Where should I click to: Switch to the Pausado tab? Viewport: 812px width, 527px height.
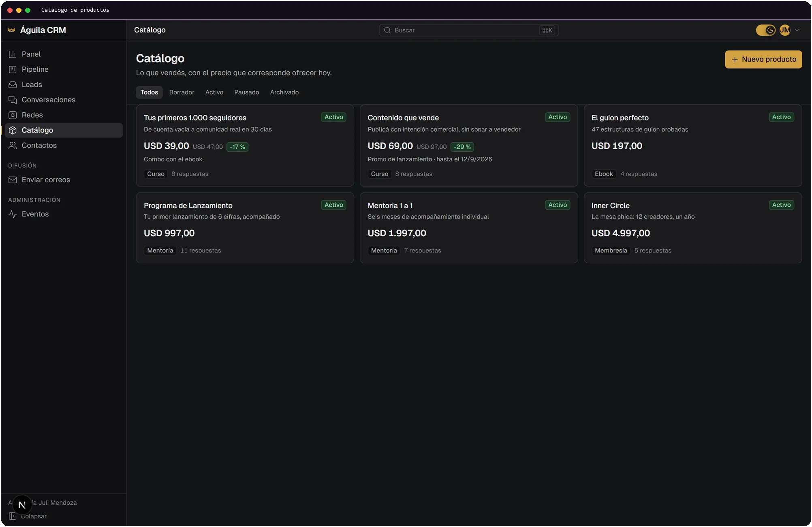coord(246,92)
